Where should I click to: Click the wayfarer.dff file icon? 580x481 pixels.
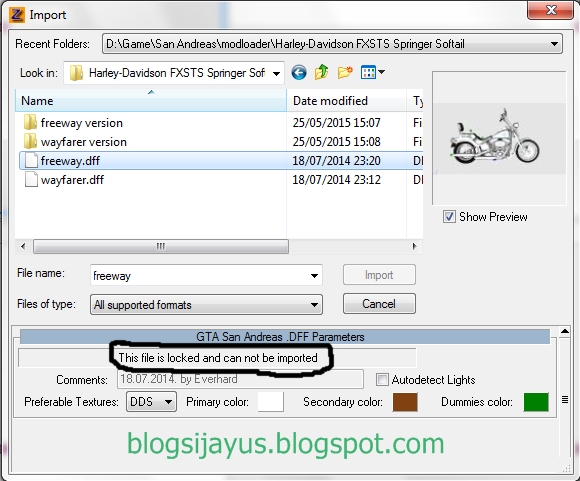click(31, 180)
